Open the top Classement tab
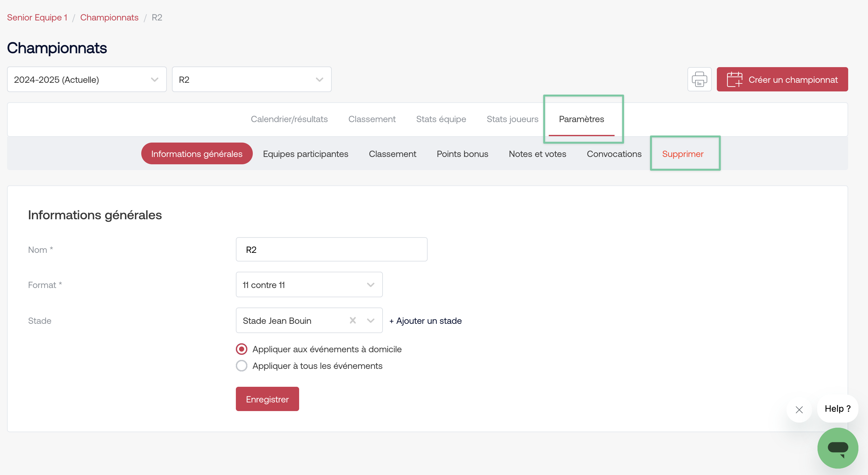 click(372, 119)
